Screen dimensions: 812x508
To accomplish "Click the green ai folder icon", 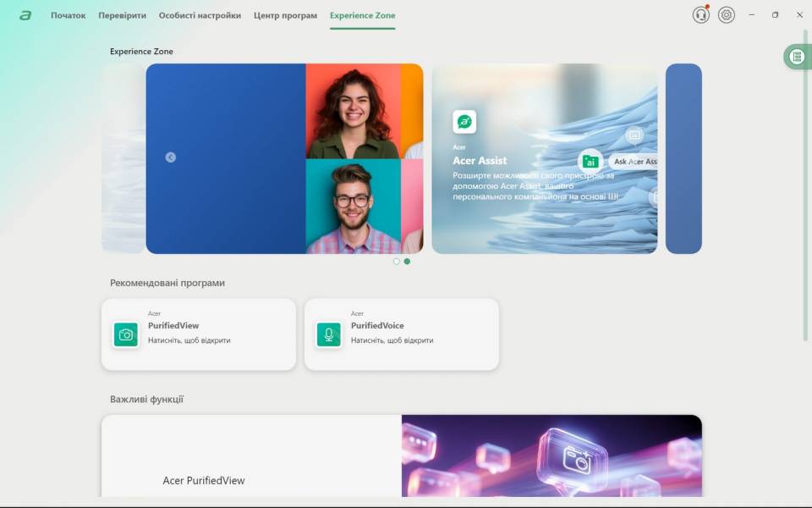I will (x=590, y=161).
